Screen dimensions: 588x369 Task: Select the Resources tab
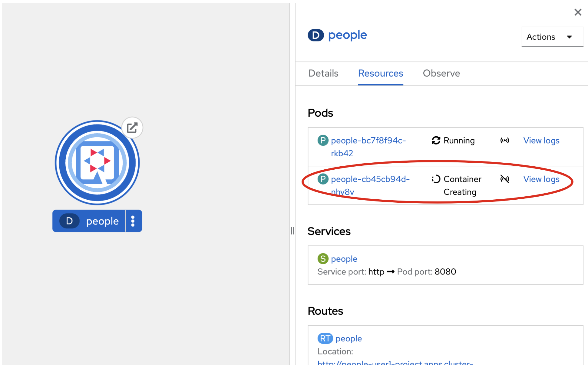[x=380, y=73]
